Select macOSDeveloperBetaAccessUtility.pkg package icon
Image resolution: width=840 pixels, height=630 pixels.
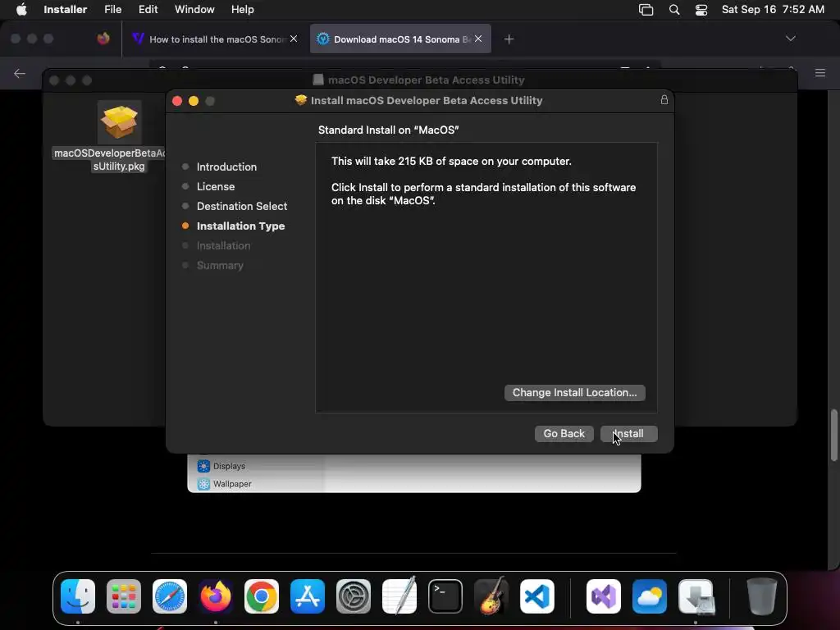tap(119, 122)
